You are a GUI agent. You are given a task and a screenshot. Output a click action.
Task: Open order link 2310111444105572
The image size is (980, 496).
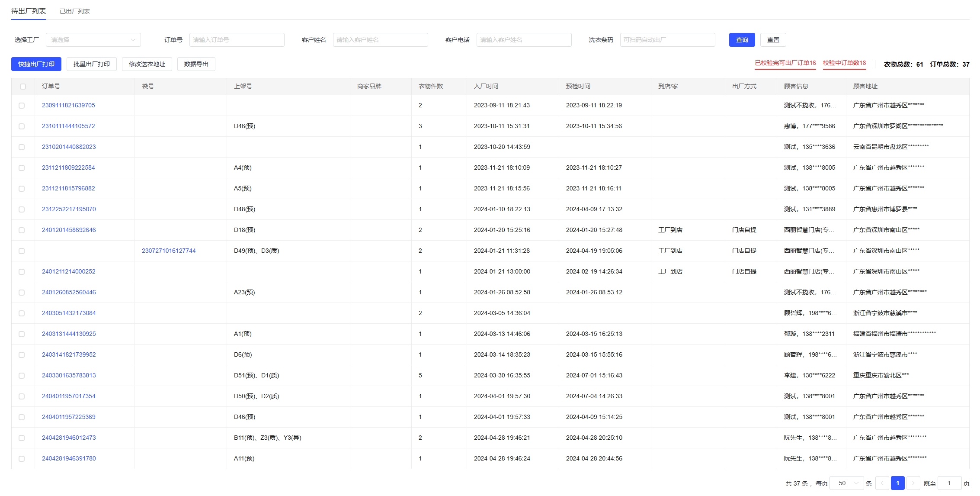68,126
